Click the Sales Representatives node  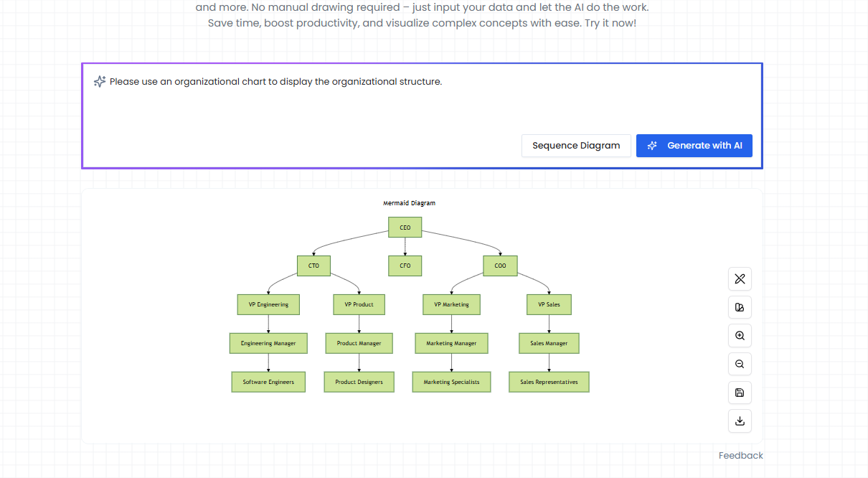549,382
